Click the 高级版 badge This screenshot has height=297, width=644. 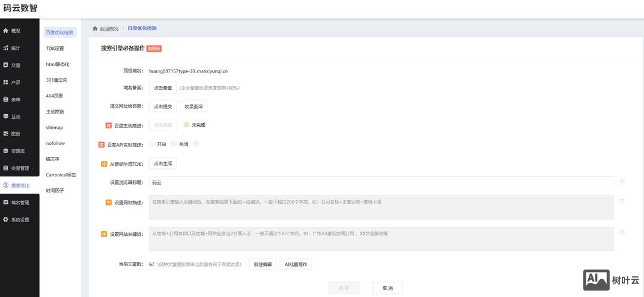coord(154,48)
